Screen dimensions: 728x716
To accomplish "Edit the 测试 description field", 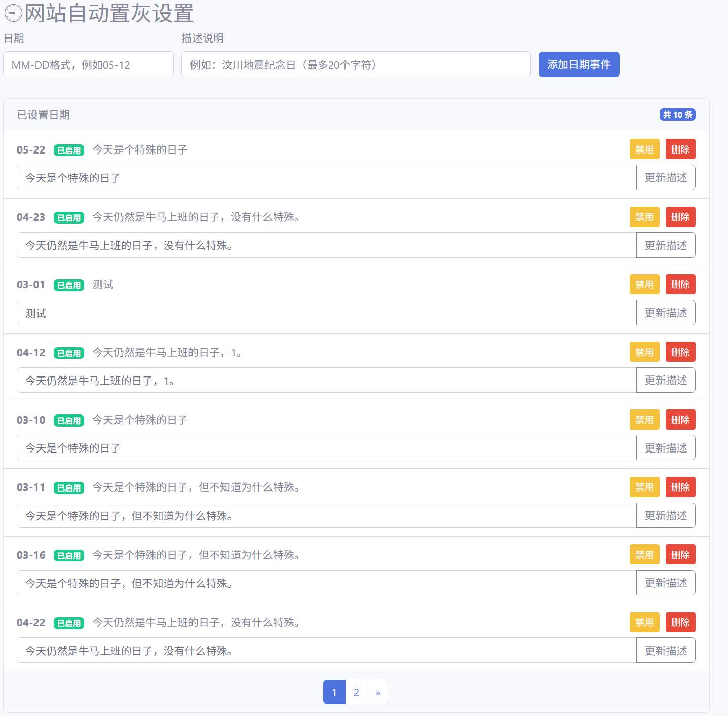I will click(x=326, y=313).
